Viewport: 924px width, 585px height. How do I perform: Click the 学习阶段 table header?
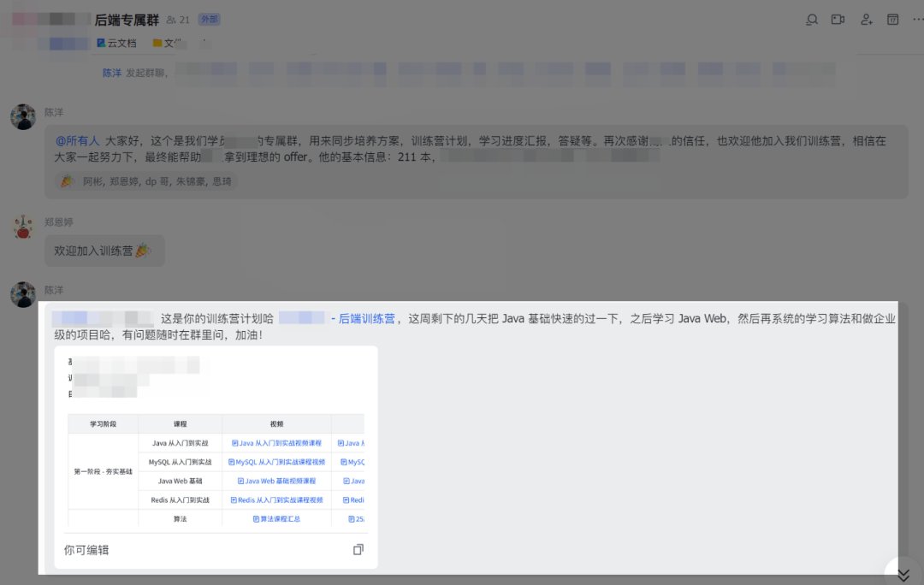[104, 423]
